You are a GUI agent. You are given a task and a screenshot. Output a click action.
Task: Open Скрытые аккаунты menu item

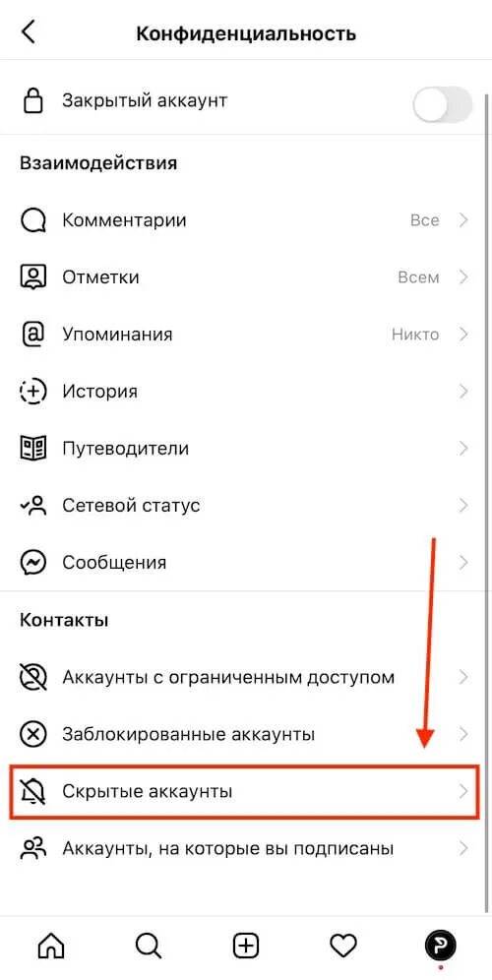[x=246, y=791]
